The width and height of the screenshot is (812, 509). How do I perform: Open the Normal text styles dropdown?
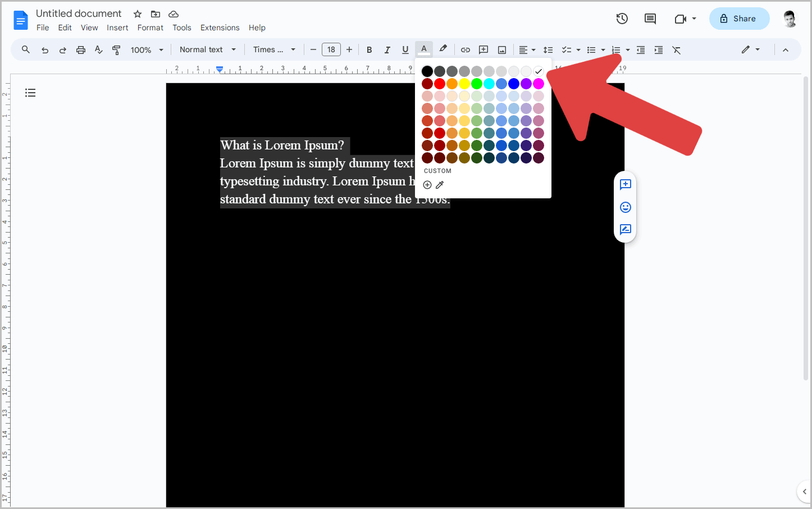click(x=207, y=49)
